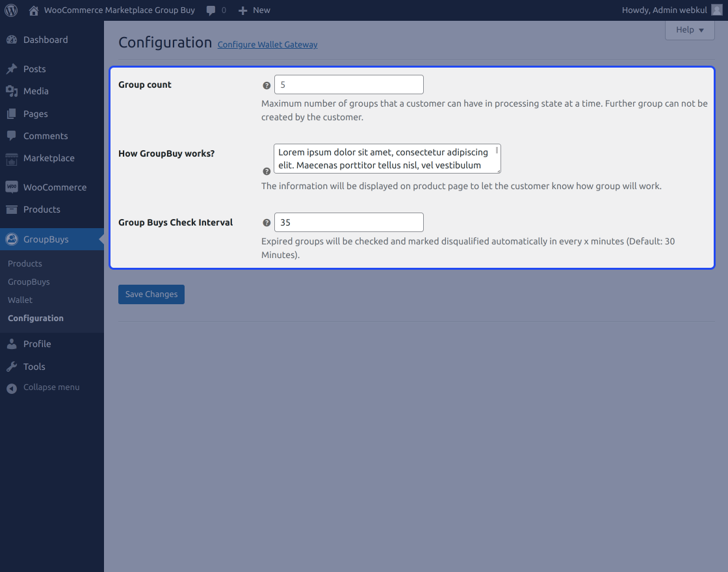The width and height of the screenshot is (728, 572).
Task: Click the Comments bubble icon in sidebar
Action: tap(12, 136)
